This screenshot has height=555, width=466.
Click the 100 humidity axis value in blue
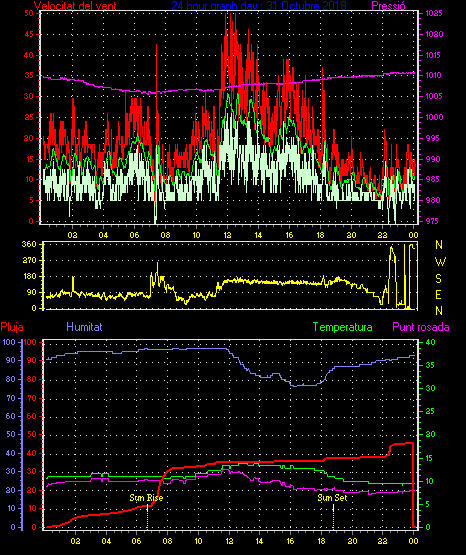click(x=9, y=342)
